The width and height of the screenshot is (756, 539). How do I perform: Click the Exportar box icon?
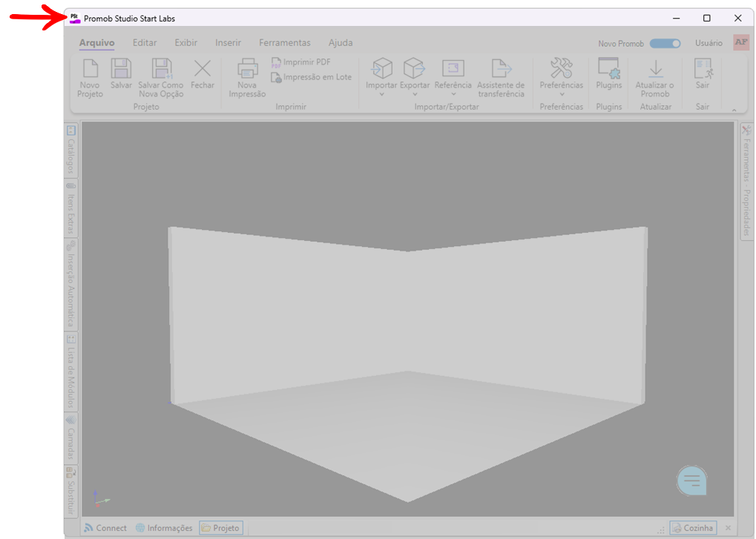(x=414, y=68)
